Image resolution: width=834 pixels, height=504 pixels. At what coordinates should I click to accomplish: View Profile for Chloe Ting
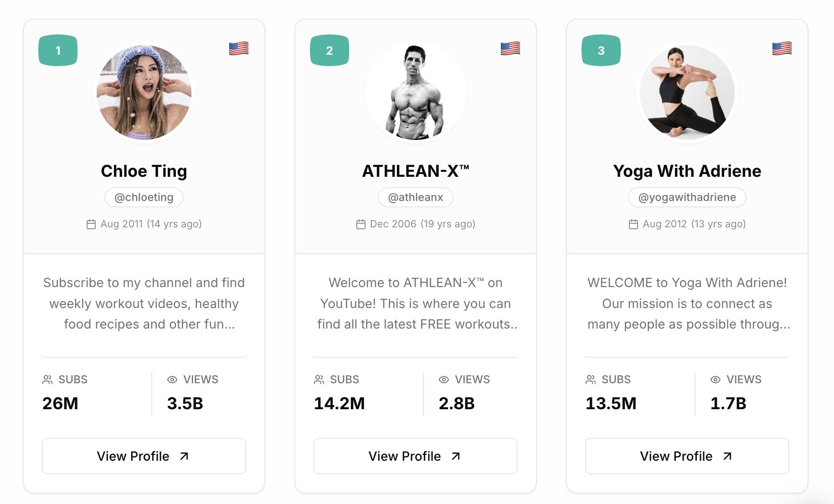pos(144,456)
